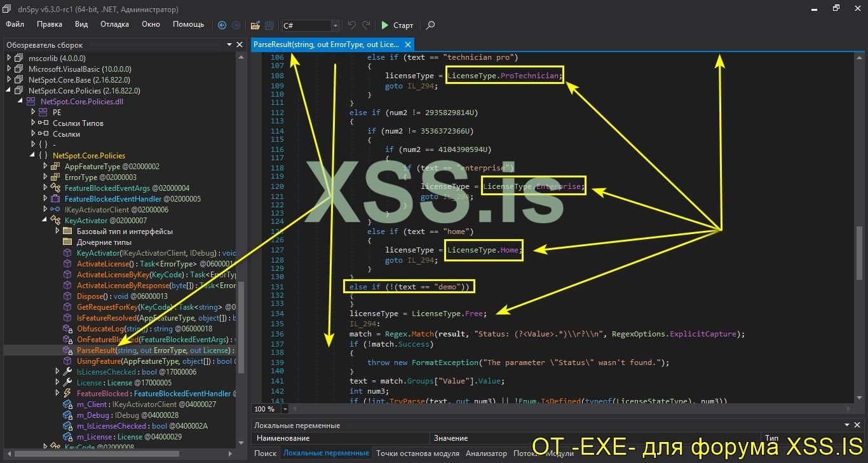Expand the IsLicenseChecked property node

(x=57, y=372)
